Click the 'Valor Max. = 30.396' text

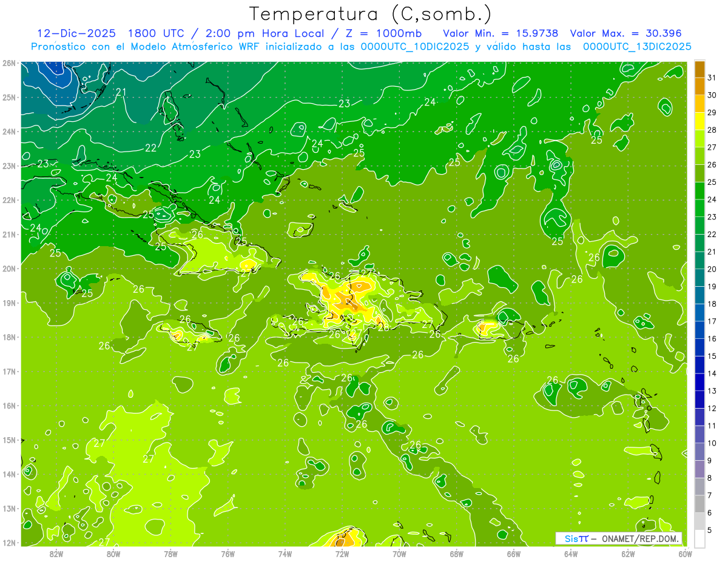coord(626,33)
